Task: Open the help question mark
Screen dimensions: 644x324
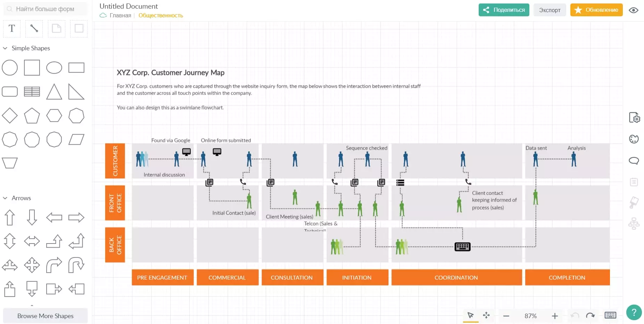Action: tap(634, 312)
